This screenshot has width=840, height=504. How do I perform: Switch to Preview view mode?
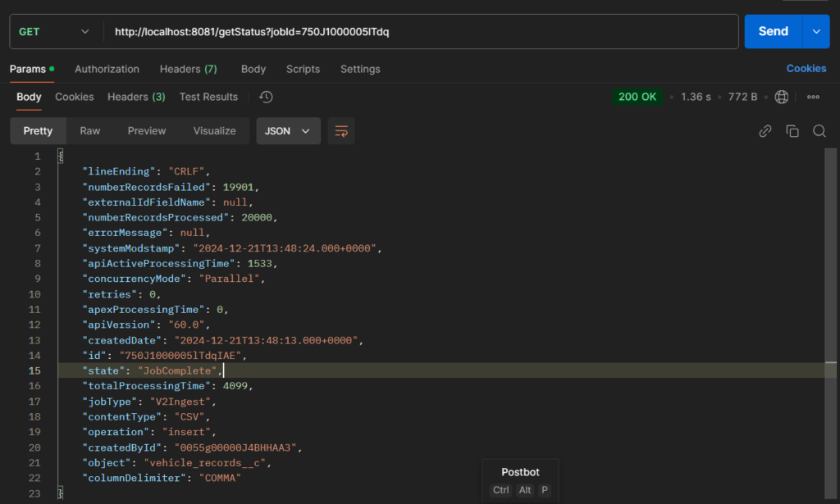coord(147,131)
